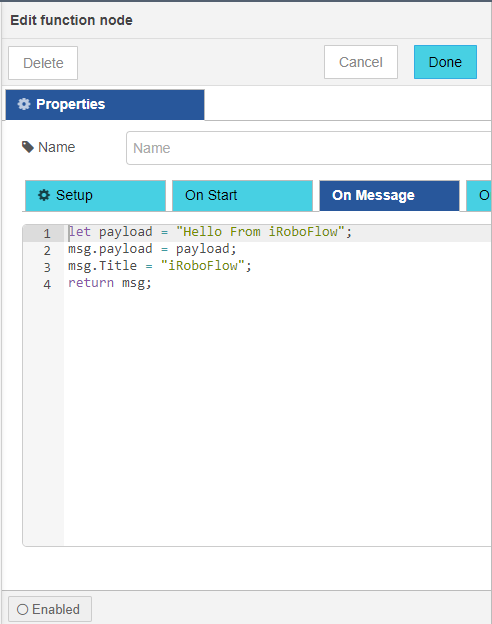
Task: Click the "Hello From iRoboFlow" string
Action: [x=260, y=232]
